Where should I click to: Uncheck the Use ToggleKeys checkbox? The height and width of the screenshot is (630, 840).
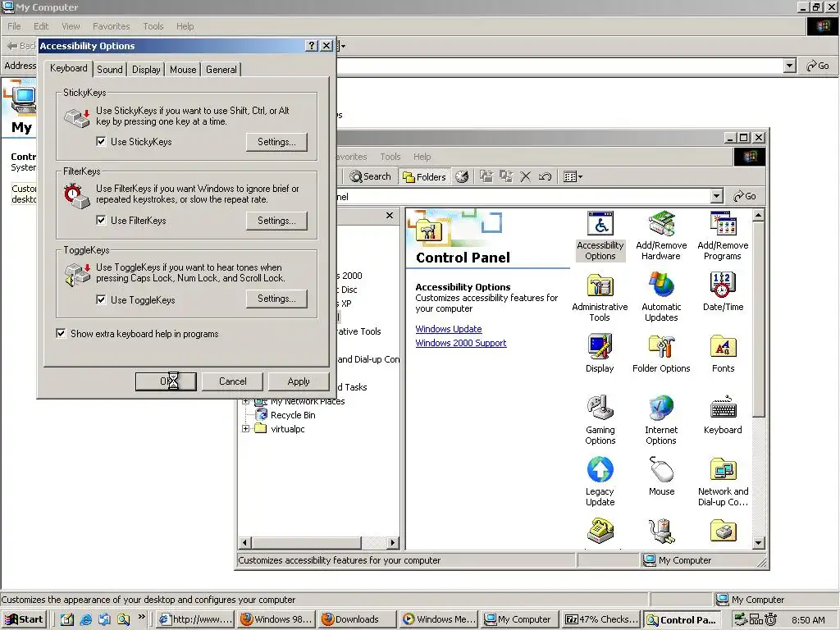101,299
